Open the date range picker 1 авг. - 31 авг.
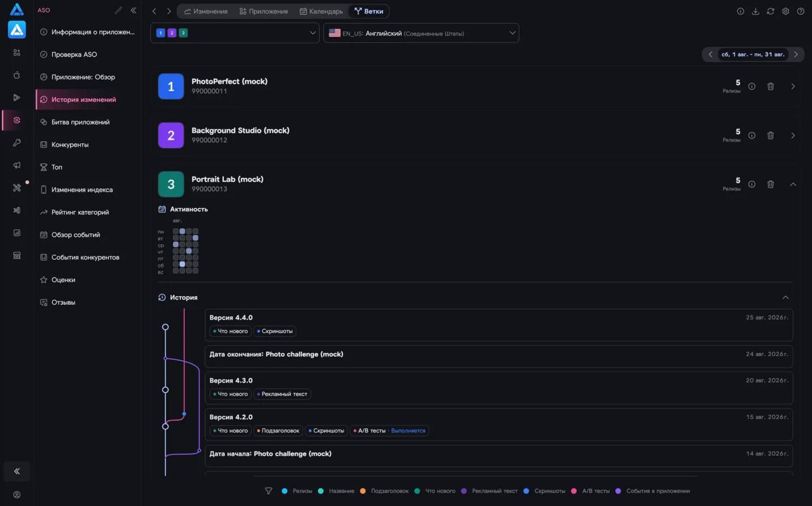 (x=753, y=54)
